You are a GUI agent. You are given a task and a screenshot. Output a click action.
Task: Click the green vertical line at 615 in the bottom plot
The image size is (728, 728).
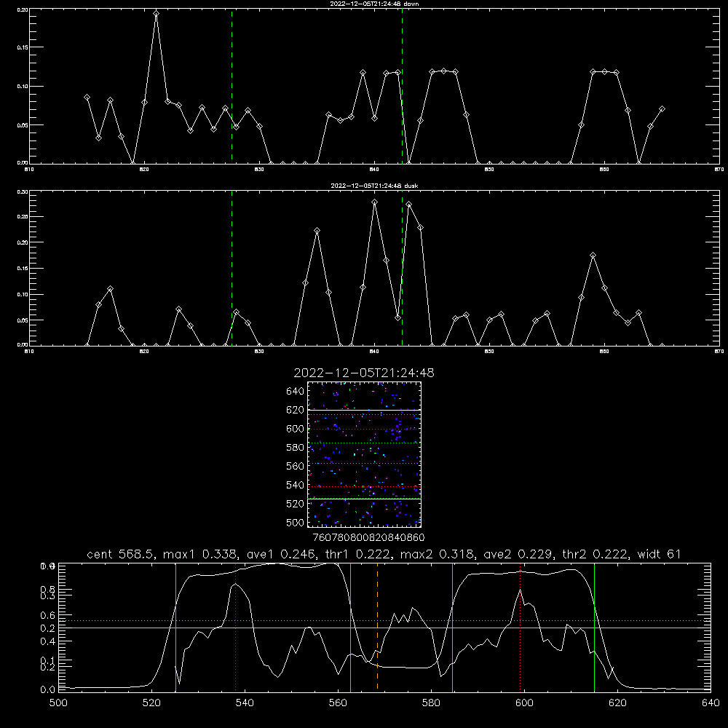point(594,626)
